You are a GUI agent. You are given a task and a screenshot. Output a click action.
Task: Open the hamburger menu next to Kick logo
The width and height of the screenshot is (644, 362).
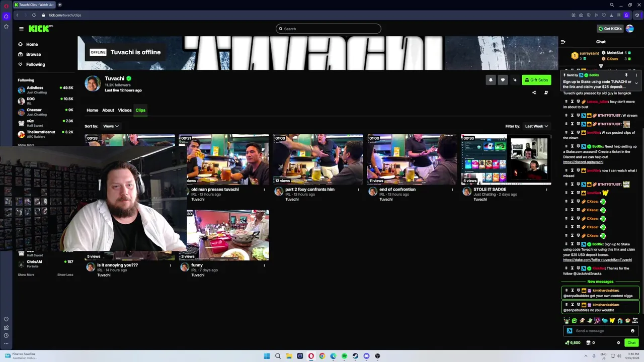pyautogui.click(x=21, y=29)
